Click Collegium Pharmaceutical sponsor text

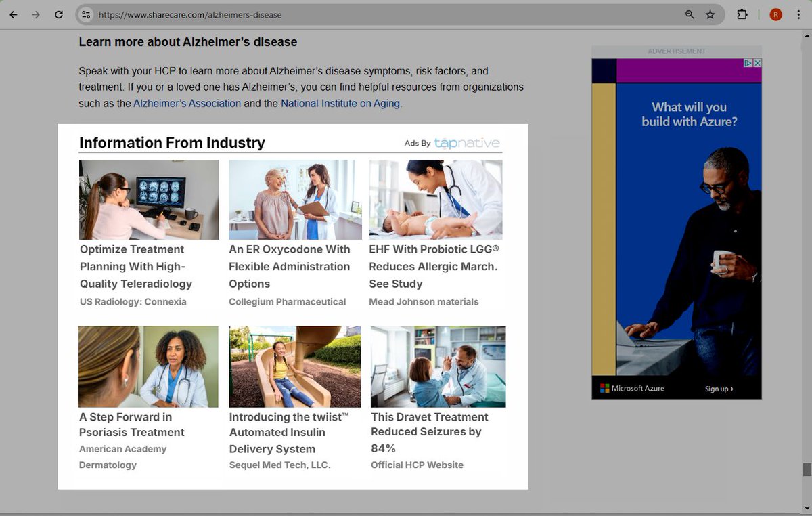[287, 302]
